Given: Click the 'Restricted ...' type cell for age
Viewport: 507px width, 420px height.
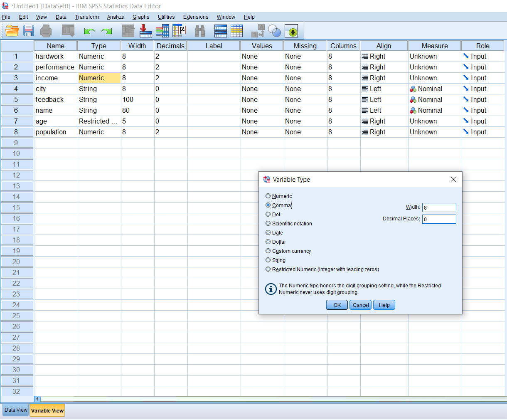Looking at the screenshot, I should 99,121.
